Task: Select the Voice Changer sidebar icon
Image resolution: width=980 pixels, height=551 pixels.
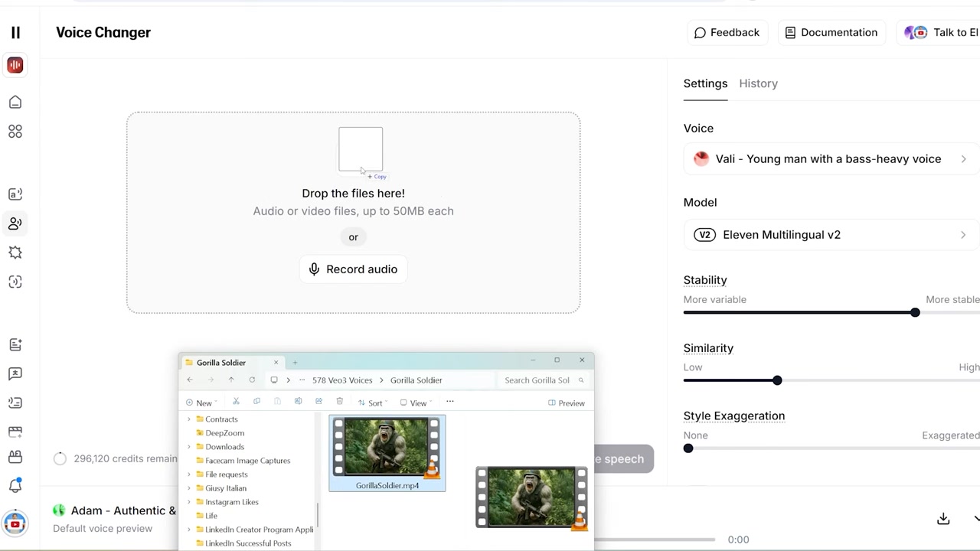Action: [15, 223]
